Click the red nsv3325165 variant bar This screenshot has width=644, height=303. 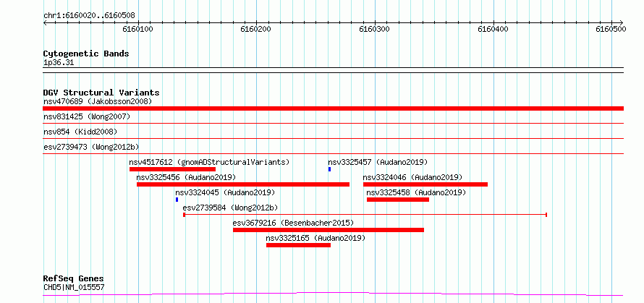(x=299, y=245)
